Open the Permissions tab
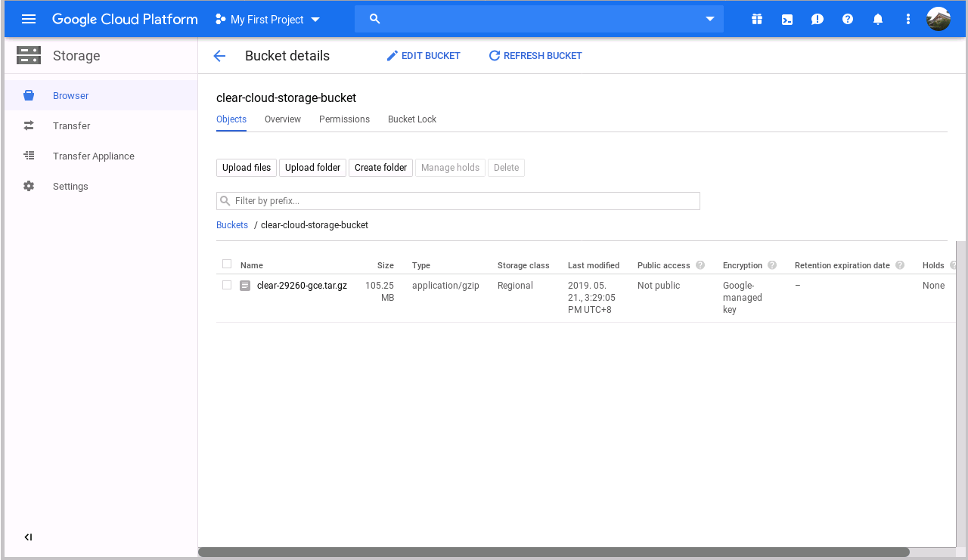Screen dimensions: 968x560 click(x=344, y=119)
